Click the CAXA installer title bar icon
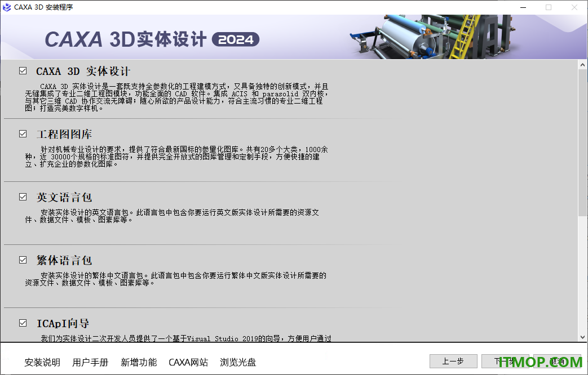This screenshot has width=588, height=375. (7, 7)
